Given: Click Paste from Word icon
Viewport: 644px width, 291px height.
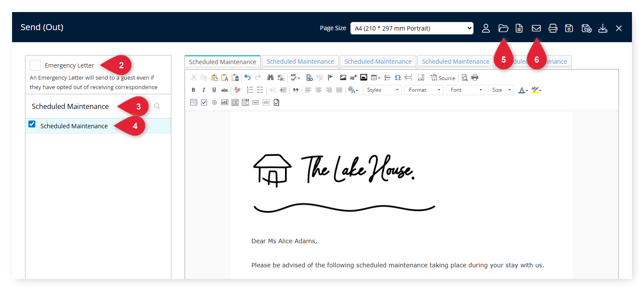Looking at the screenshot, I should coord(235,77).
